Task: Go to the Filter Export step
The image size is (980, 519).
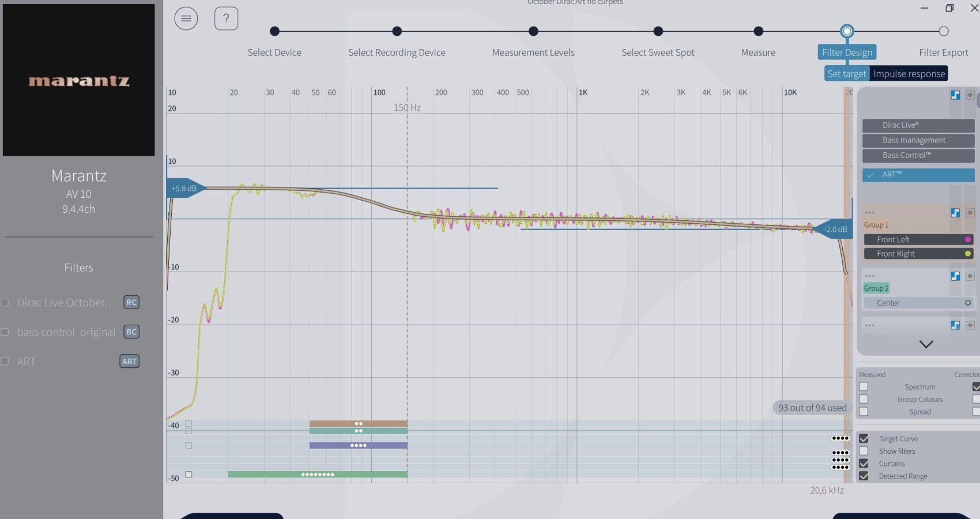Action: [x=943, y=32]
